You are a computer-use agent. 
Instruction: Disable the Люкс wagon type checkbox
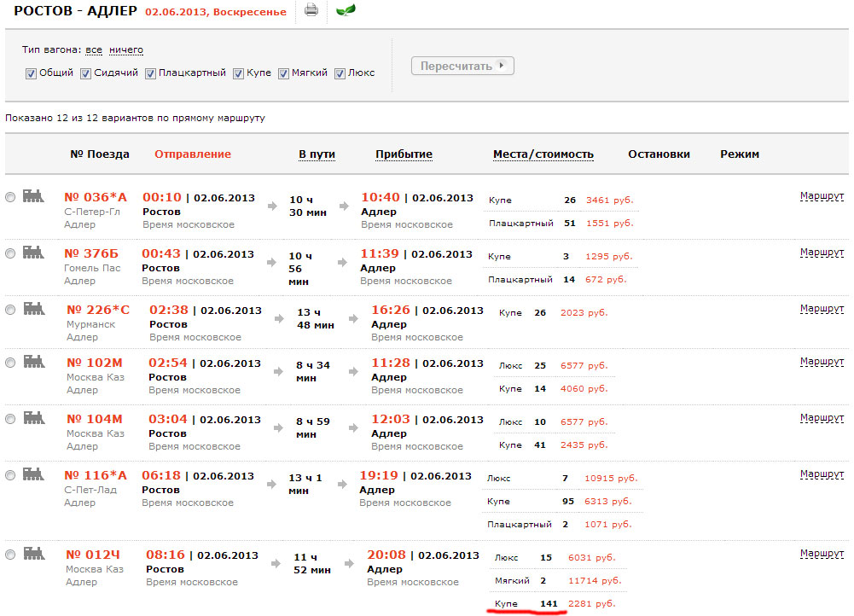340,73
